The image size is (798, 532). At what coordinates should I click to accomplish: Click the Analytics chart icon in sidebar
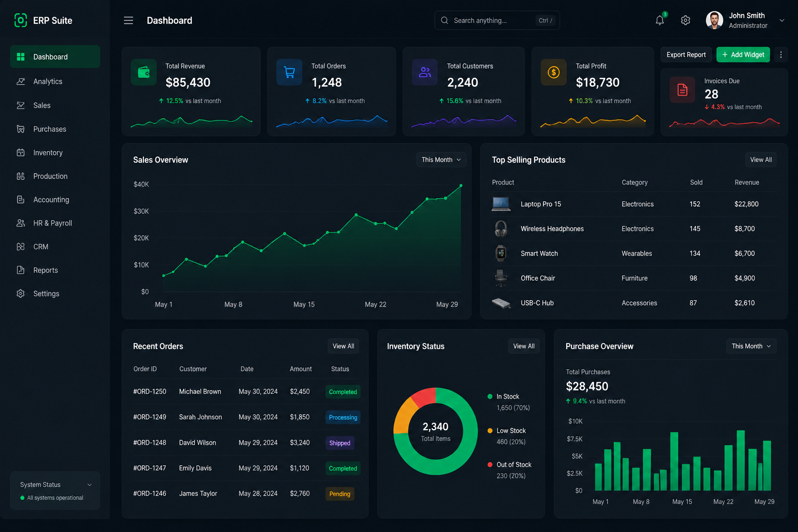tap(21, 82)
